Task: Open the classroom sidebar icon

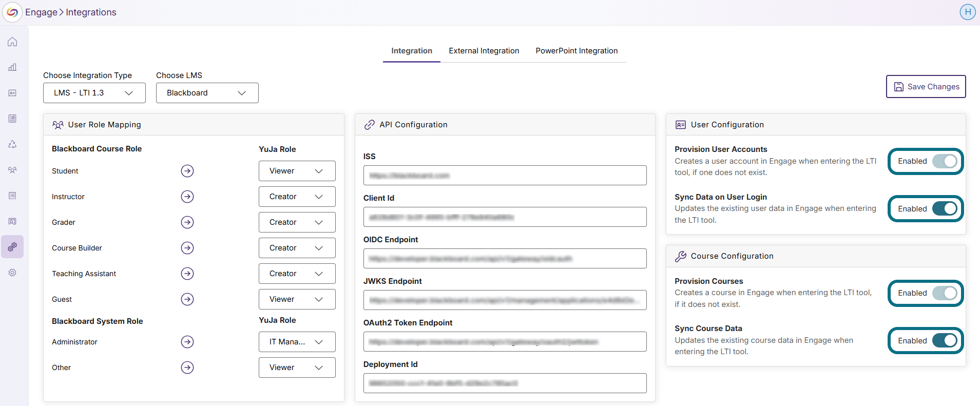Action: point(12,221)
